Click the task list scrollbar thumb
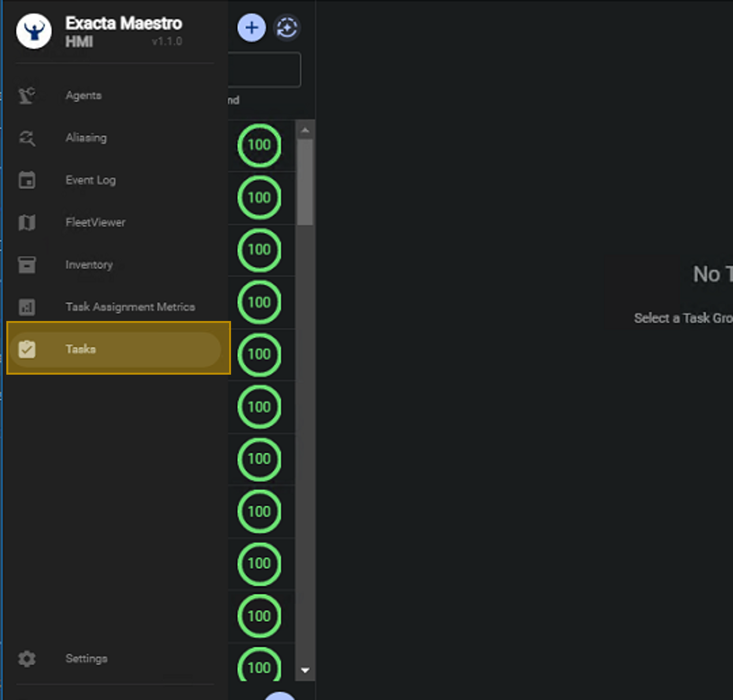733x700 pixels. tap(305, 182)
